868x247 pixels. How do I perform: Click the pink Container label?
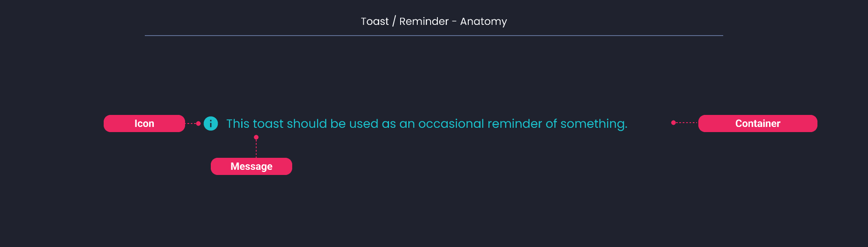click(757, 123)
